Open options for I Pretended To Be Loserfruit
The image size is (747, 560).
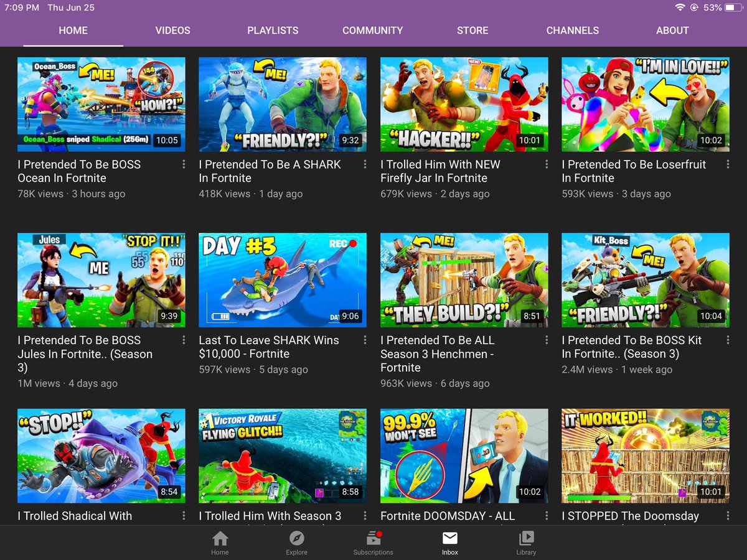pyautogui.click(x=728, y=164)
